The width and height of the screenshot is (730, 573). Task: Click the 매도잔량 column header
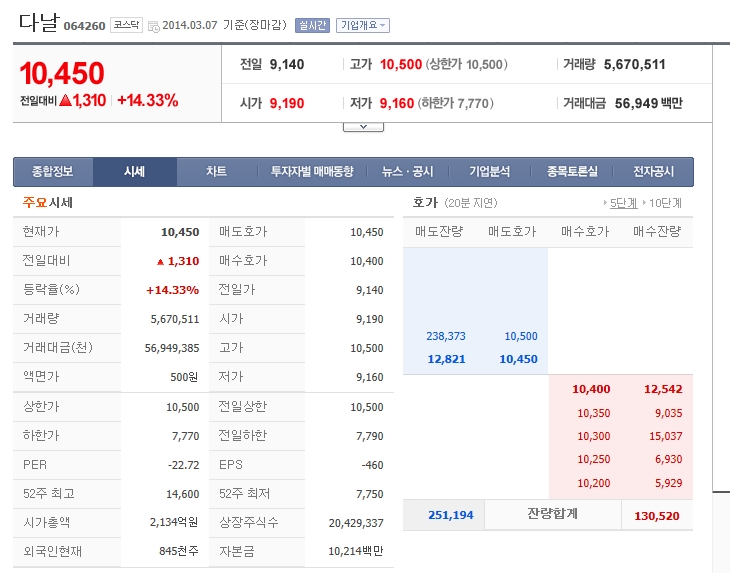439,231
